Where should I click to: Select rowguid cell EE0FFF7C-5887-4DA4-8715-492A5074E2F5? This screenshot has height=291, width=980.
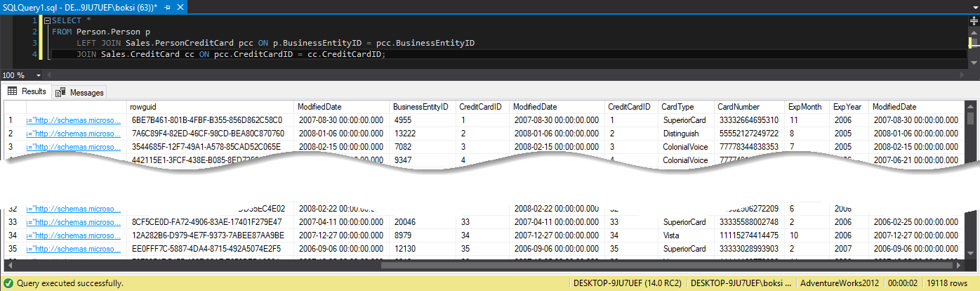pos(211,249)
